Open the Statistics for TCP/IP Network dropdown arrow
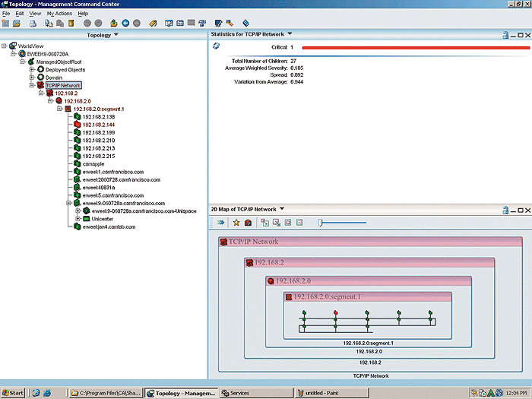The width and height of the screenshot is (532, 399). [x=290, y=33]
